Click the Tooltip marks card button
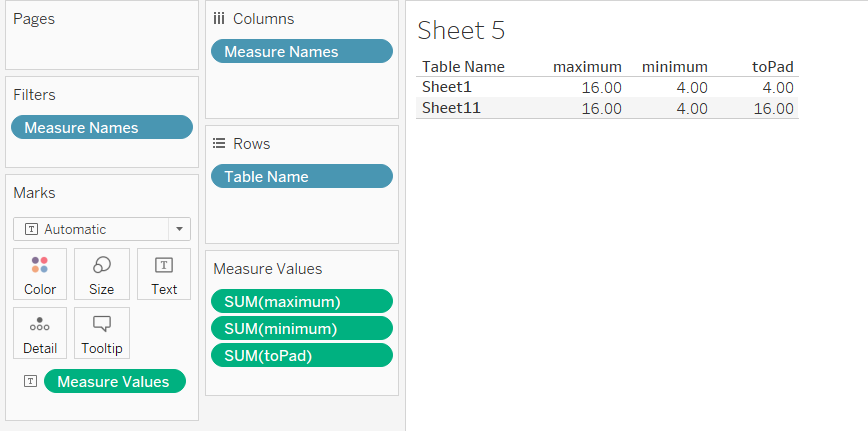The image size is (868, 431). click(x=101, y=333)
